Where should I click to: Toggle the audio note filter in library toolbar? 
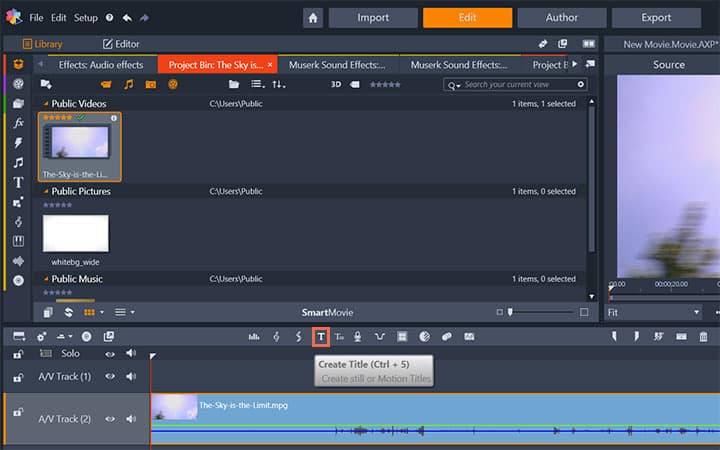coord(129,84)
